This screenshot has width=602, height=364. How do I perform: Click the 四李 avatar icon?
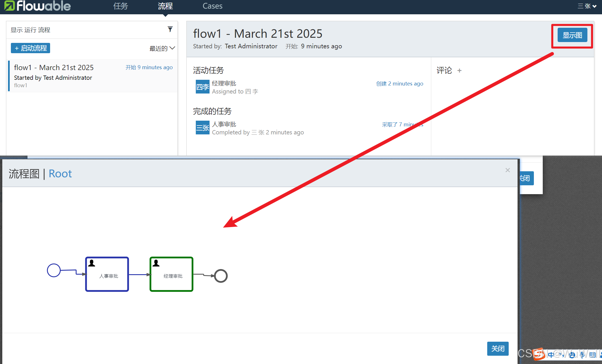[202, 87]
